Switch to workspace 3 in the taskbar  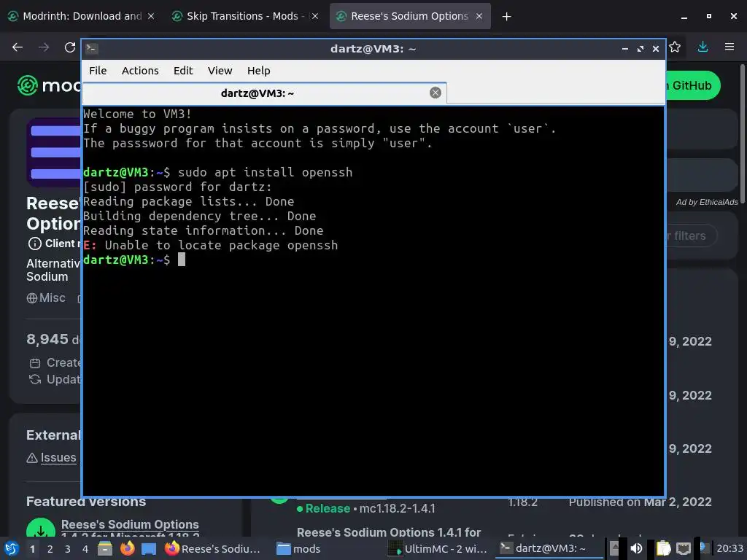point(68,549)
